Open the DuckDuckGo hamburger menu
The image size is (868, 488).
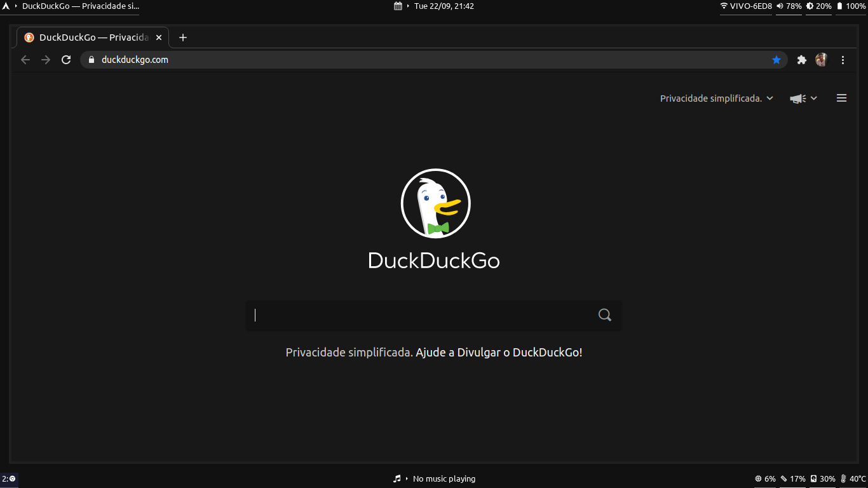pos(842,98)
